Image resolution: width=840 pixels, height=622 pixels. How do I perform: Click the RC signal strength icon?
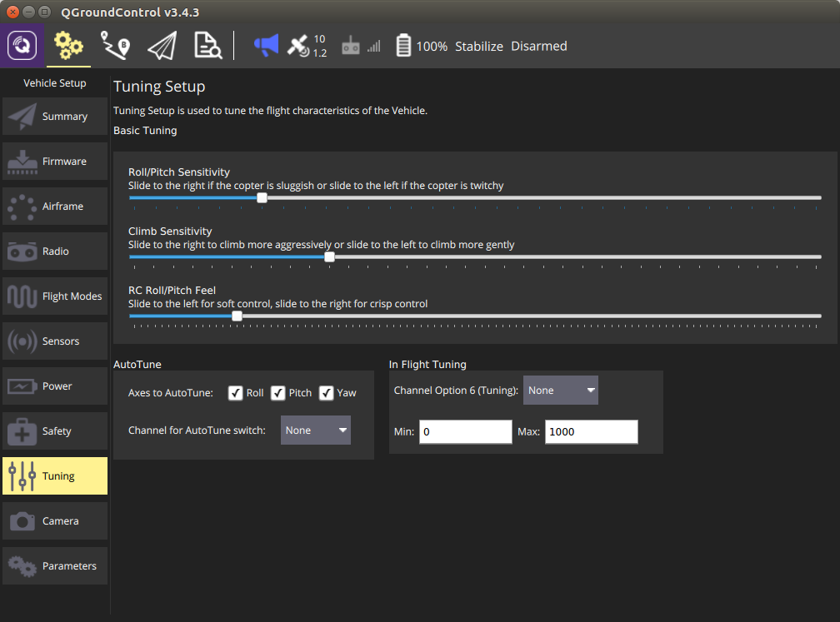pos(361,47)
